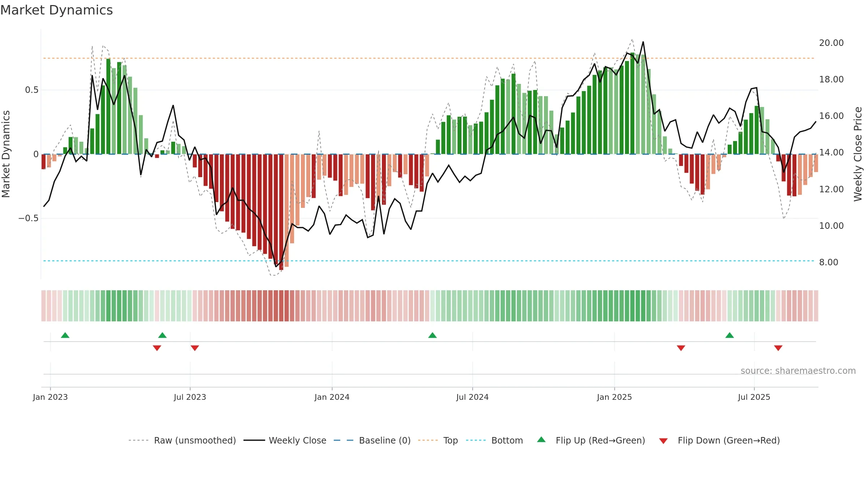Click the red Flip Down marker just after Jul 2023
This screenshot has height=488, width=868.
[x=195, y=348]
